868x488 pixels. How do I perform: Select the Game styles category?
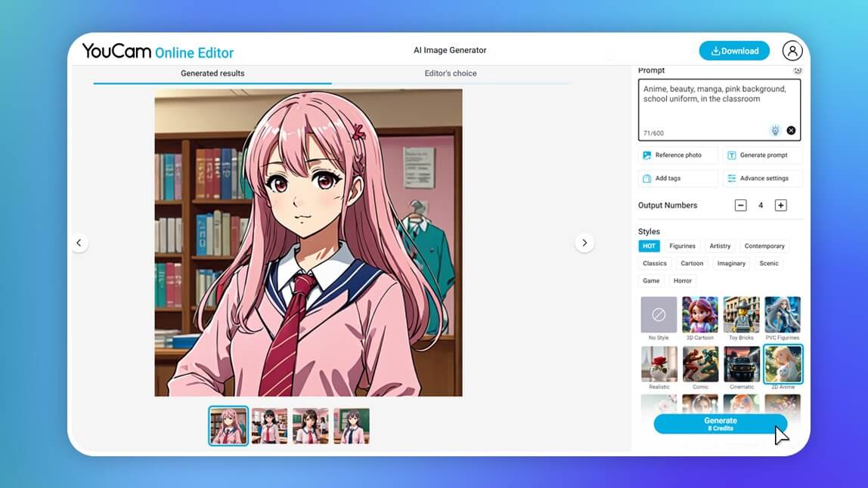[651, 280]
